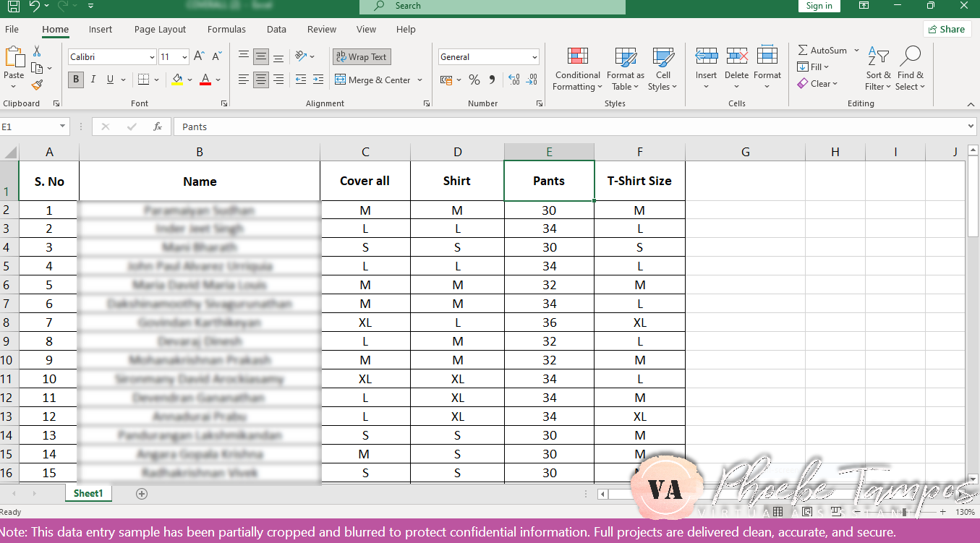The width and height of the screenshot is (980, 543).
Task: Select the Center alignment icon
Action: [260, 80]
